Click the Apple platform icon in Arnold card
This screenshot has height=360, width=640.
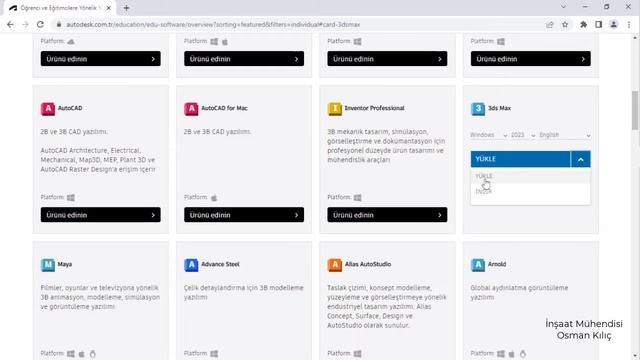(x=511, y=353)
